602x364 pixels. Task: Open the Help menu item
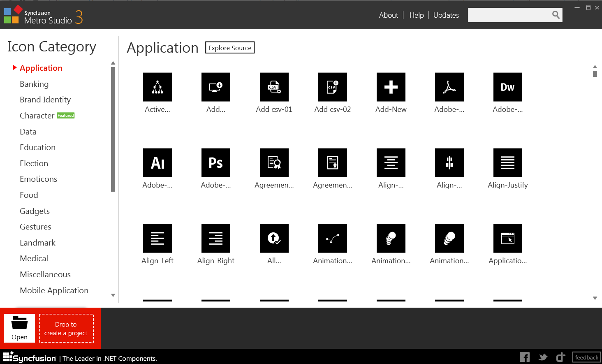(417, 15)
